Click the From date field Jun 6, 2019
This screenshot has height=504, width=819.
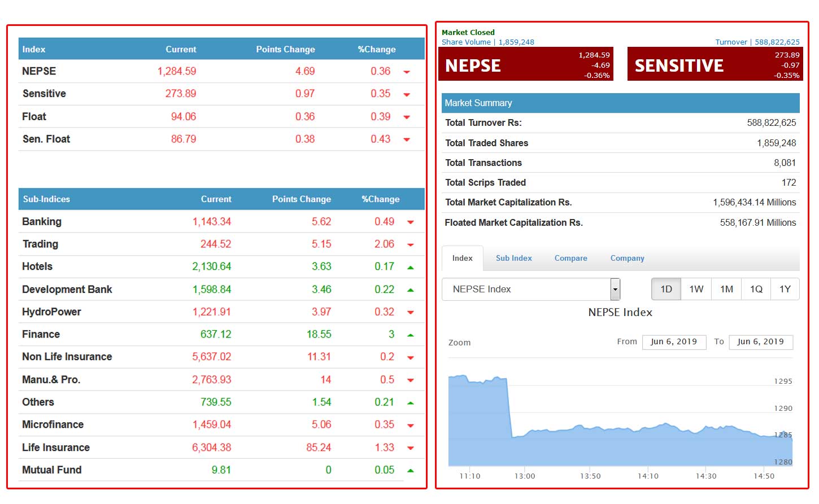674,342
